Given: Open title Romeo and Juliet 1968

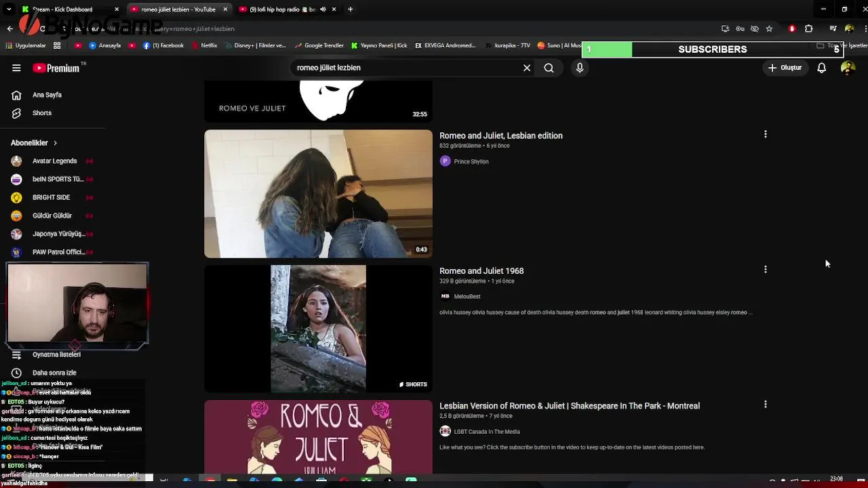Looking at the screenshot, I should tap(481, 270).
